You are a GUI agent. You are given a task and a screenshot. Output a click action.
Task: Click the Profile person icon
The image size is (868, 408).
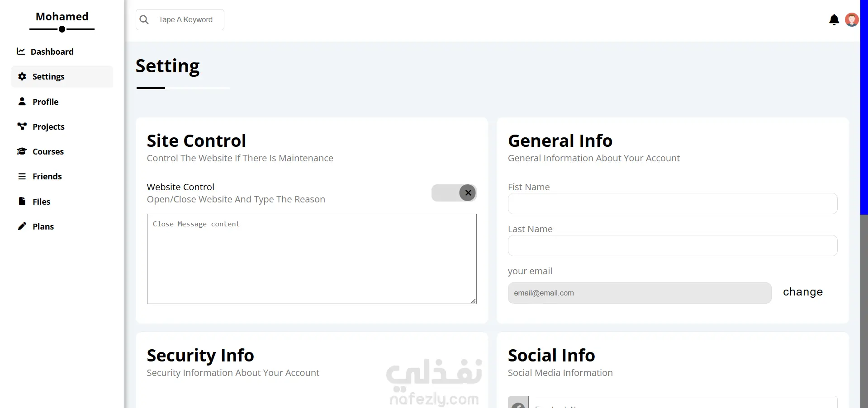click(x=22, y=101)
